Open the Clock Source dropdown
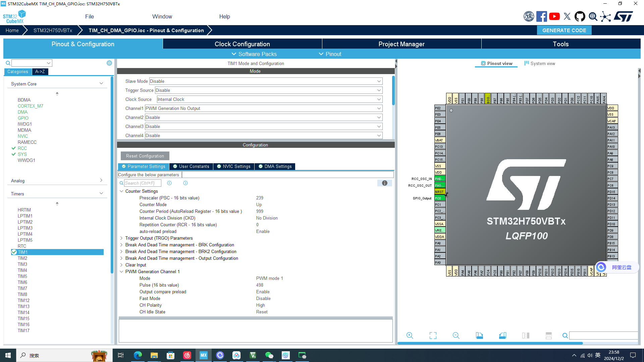644x362 pixels. (270, 99)
